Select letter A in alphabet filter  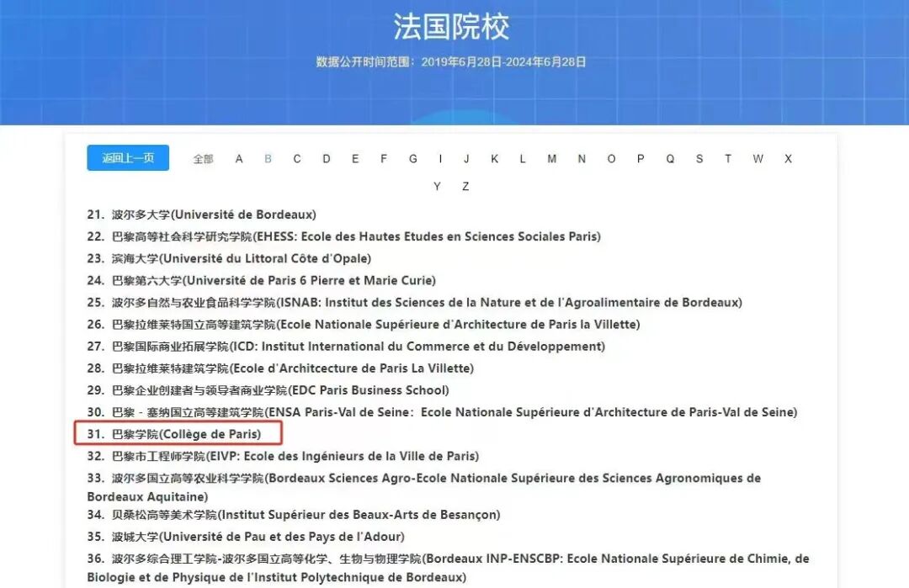239,159
